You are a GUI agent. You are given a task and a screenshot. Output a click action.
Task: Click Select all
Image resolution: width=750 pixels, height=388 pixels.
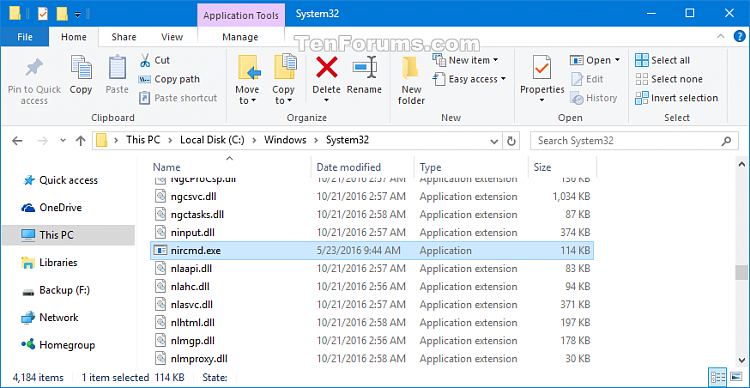[662, 60]
